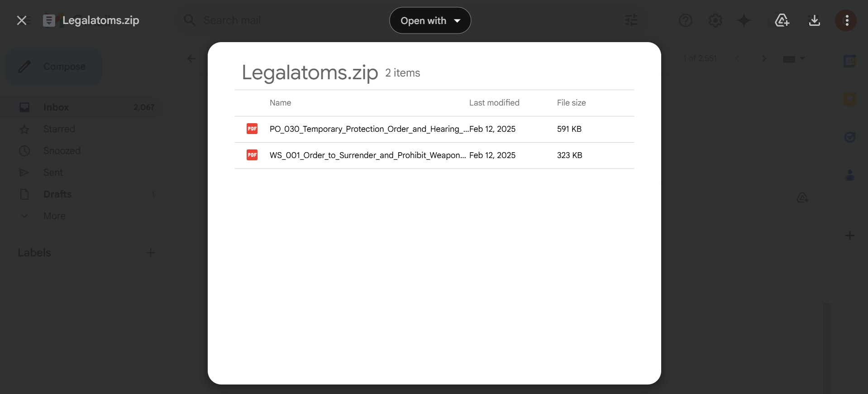Click the Last modified column header
Viewport: 868px width, 394px height.
click(x=494, y=103)
